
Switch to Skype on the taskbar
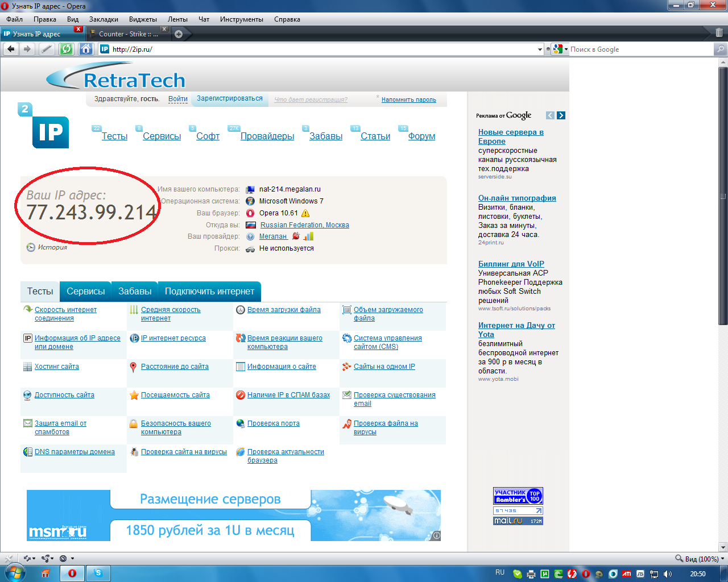(x=98, y=573)
